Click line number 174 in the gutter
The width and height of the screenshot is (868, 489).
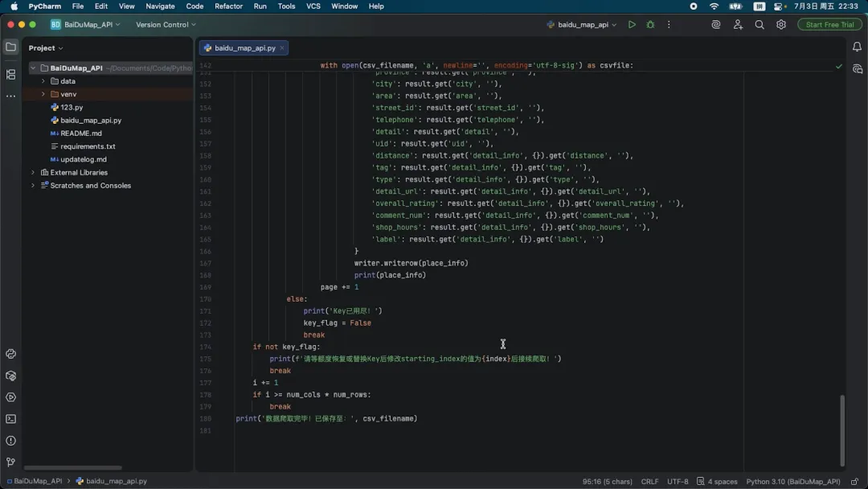click(x=206, y=347)
